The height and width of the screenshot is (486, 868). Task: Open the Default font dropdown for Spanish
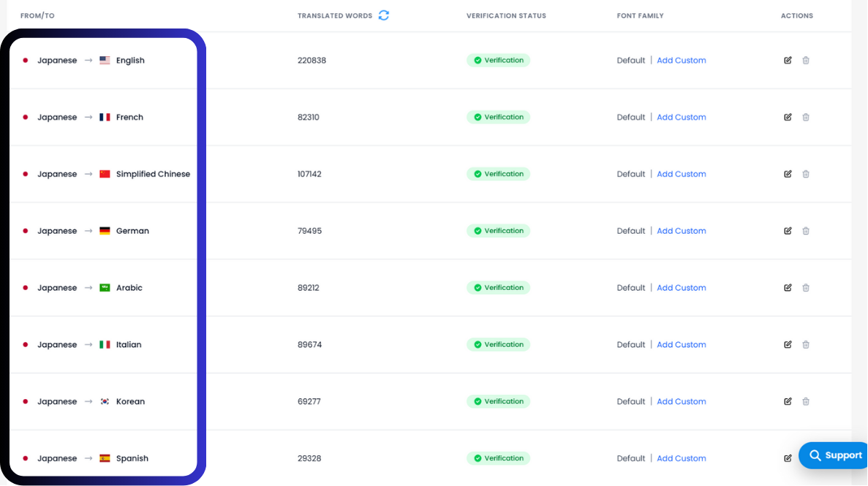[630, 457]
